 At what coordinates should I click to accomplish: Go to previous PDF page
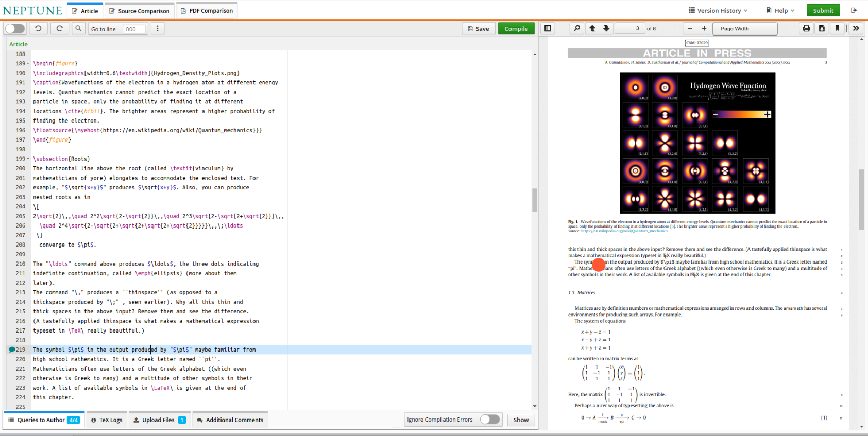coord(592,29)
